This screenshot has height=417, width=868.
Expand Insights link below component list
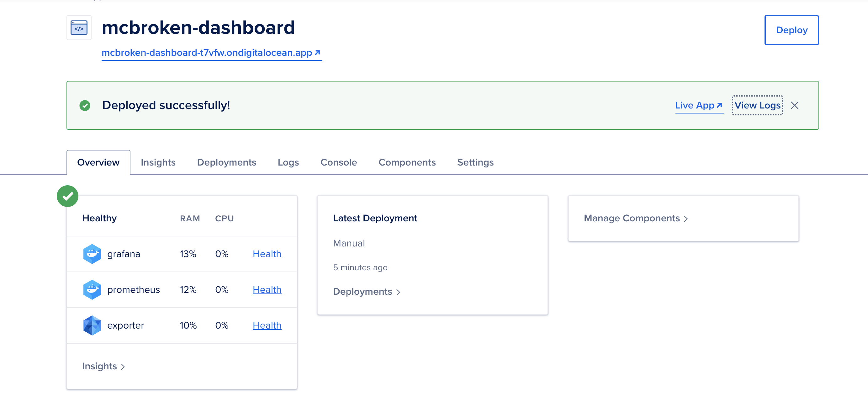point(103,366)
